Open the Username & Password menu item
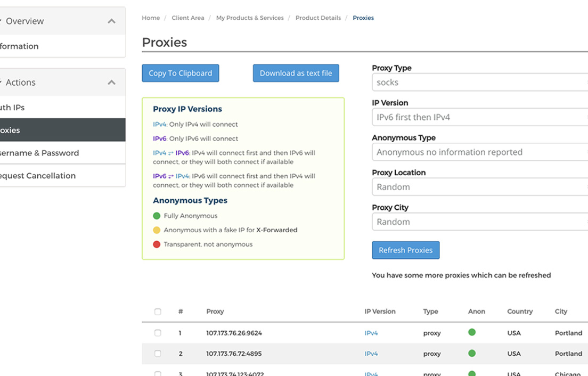 39,153
